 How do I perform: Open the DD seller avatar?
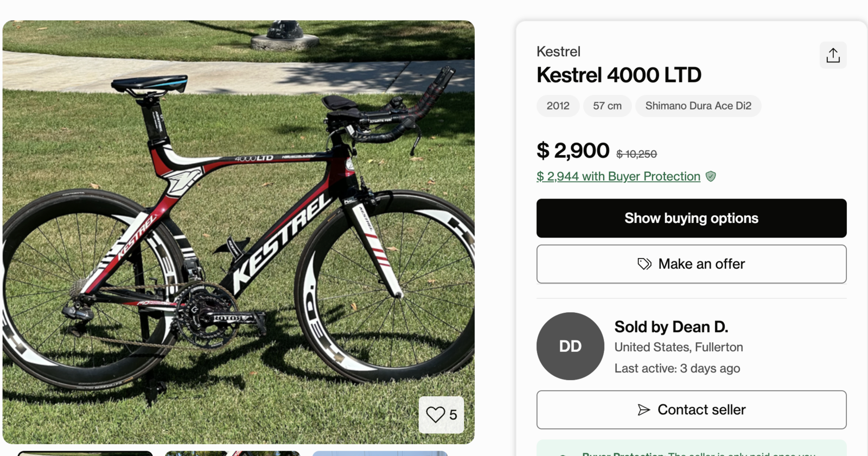[570, 346]
